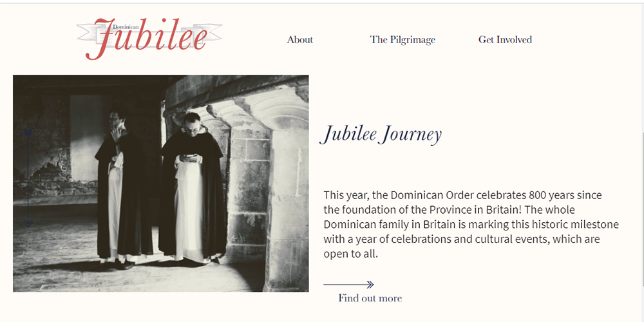Click the downward arrow tip on the photo
This screenshot has height=322, width=644.
28,223
